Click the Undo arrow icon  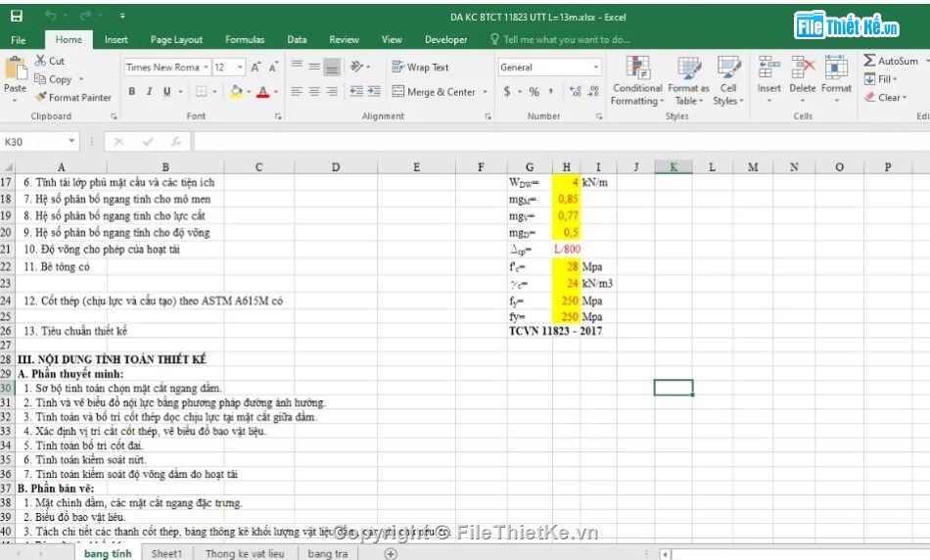(x=51, y=16)
